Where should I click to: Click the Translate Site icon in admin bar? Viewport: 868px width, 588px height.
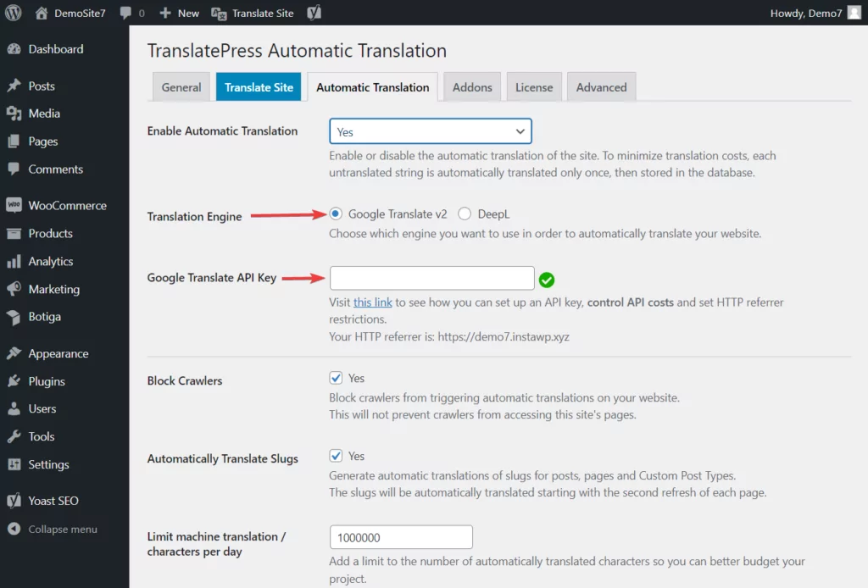pyautogui.click(x=219, y=14)
